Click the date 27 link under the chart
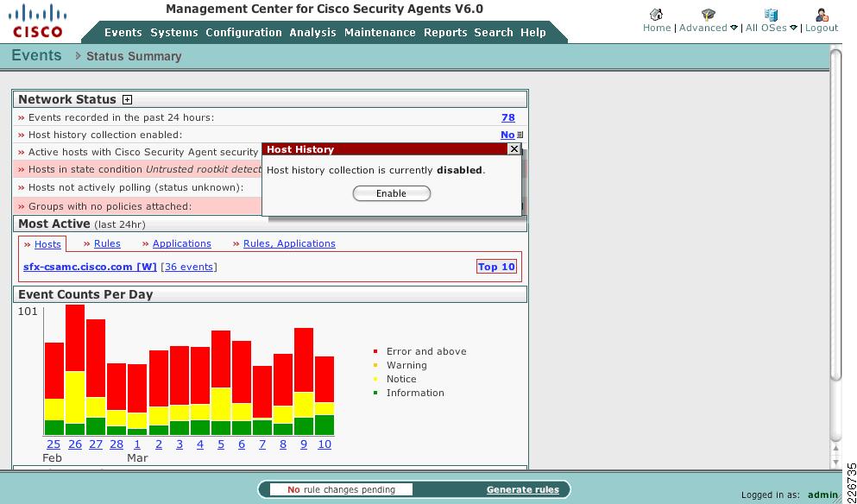Screen dimensions: 857x504 click(x=96, y=444)
